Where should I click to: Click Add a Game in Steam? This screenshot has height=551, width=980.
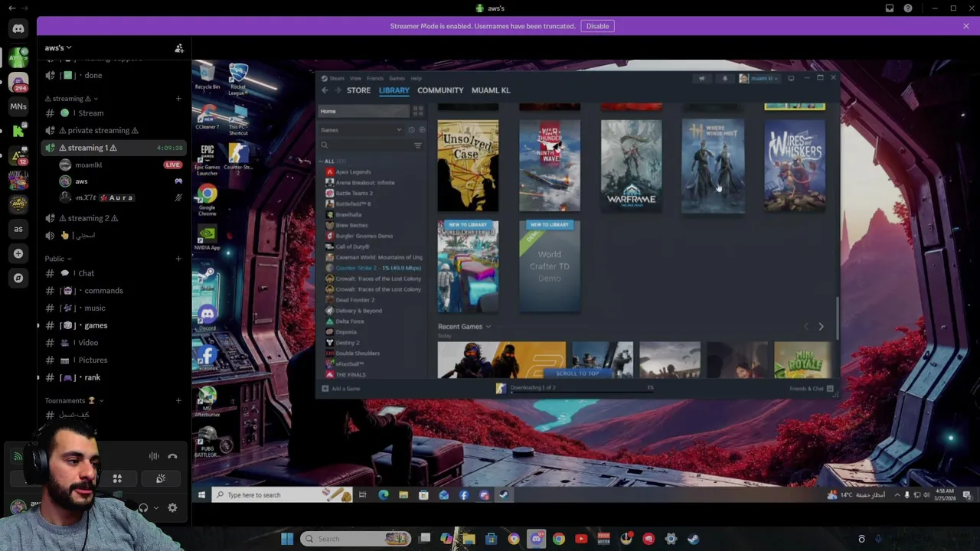click(x=341, y=389)
